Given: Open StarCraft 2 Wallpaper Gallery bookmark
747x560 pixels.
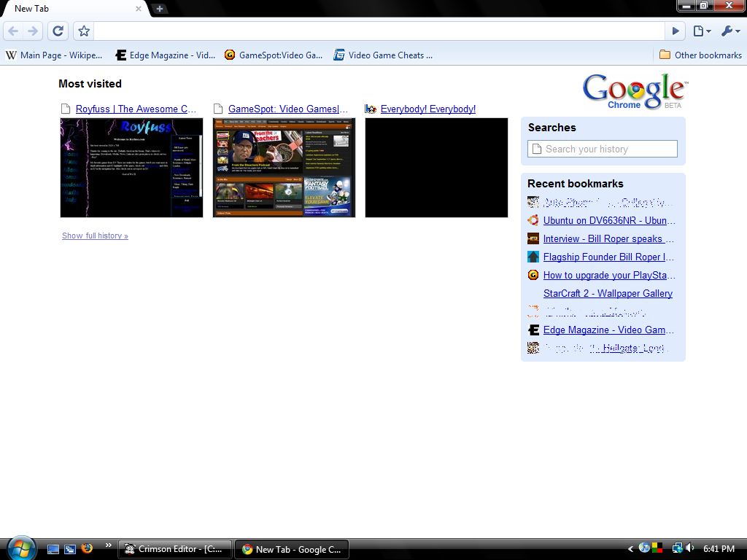Looking at the screenshot, I should (x=608, y=293).
